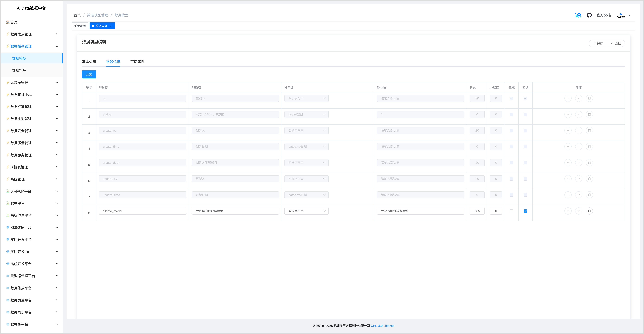This screenshot has width=644, height=334.
Task: Click the blue 添加 button
Action: tap(89, 74)
